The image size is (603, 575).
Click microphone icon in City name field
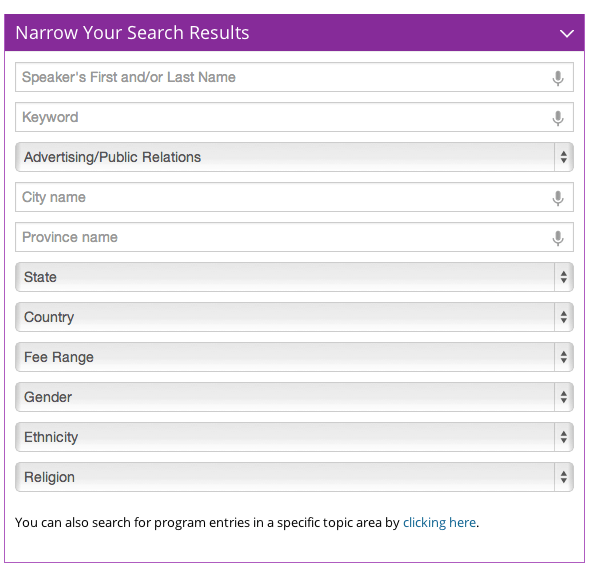click(x=558, y=198)
